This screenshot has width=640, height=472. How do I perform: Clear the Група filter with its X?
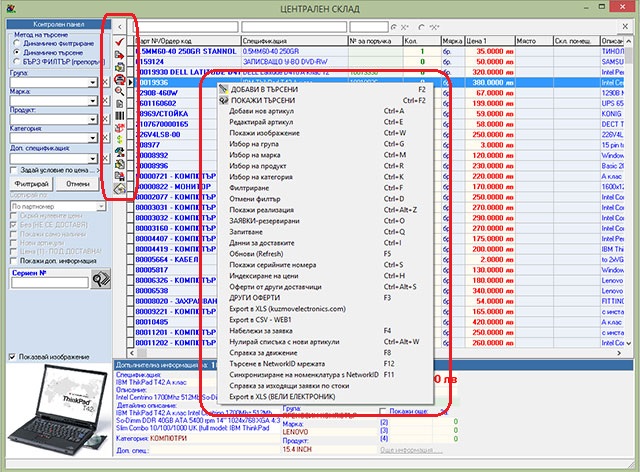coord(105,82)
